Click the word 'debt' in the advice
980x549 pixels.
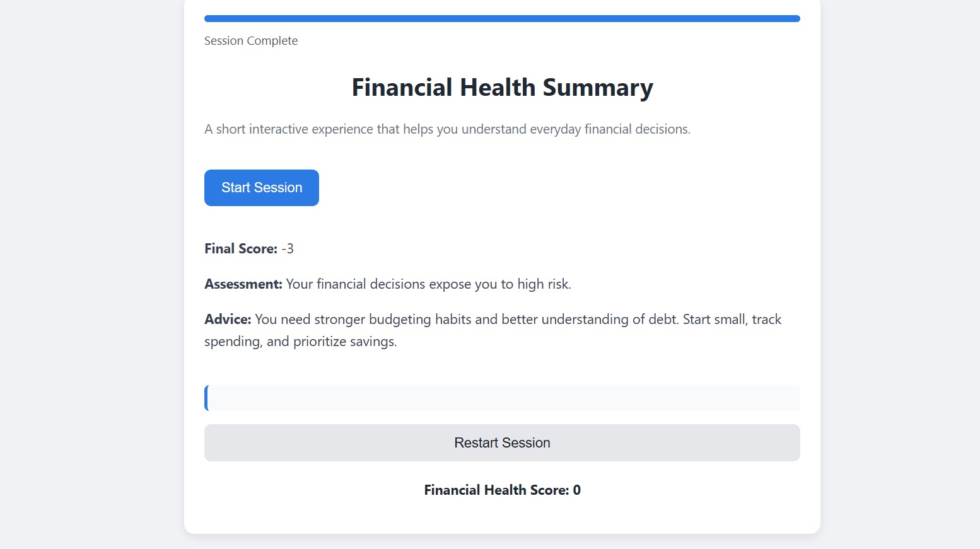point(662,320)
